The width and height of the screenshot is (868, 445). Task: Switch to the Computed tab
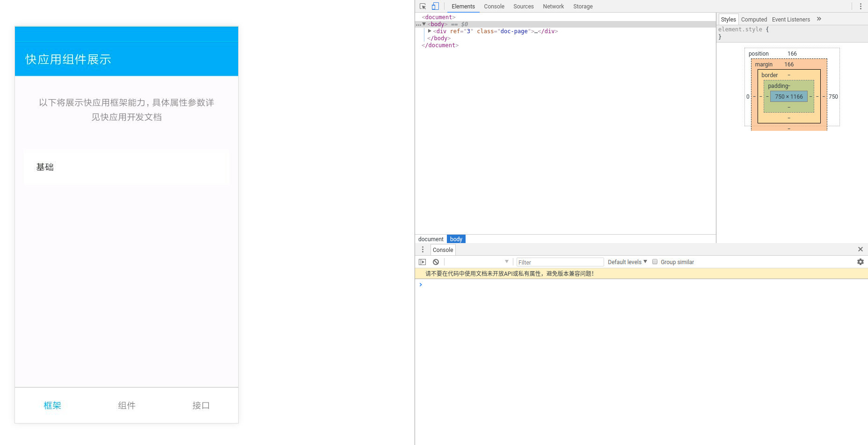tap(754, 19)
